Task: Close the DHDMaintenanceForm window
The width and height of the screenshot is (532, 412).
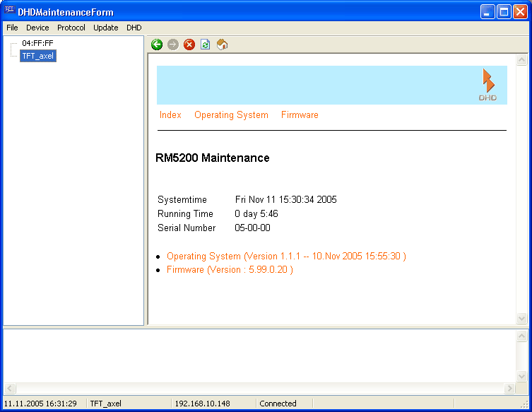Action: pos(520,12)
